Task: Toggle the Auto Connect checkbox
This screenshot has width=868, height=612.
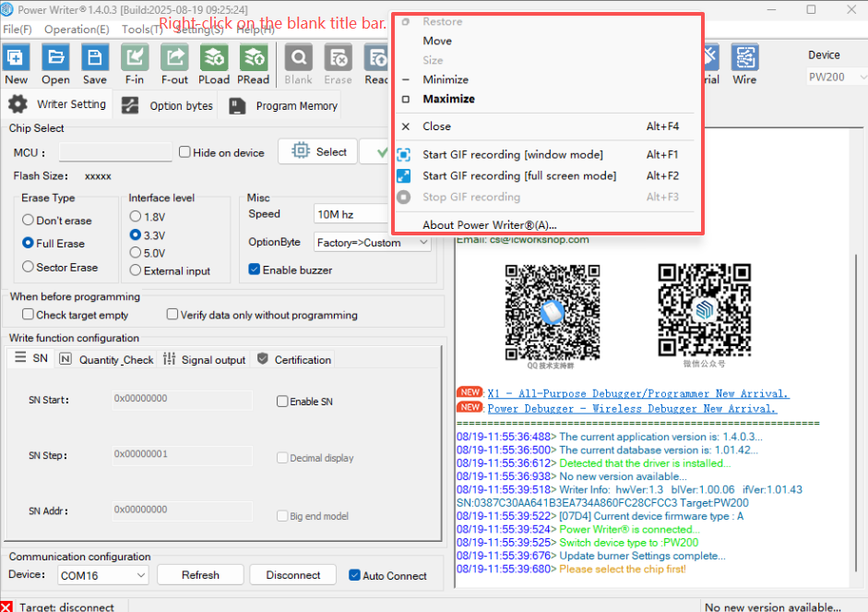Action: tap(355, 575)
